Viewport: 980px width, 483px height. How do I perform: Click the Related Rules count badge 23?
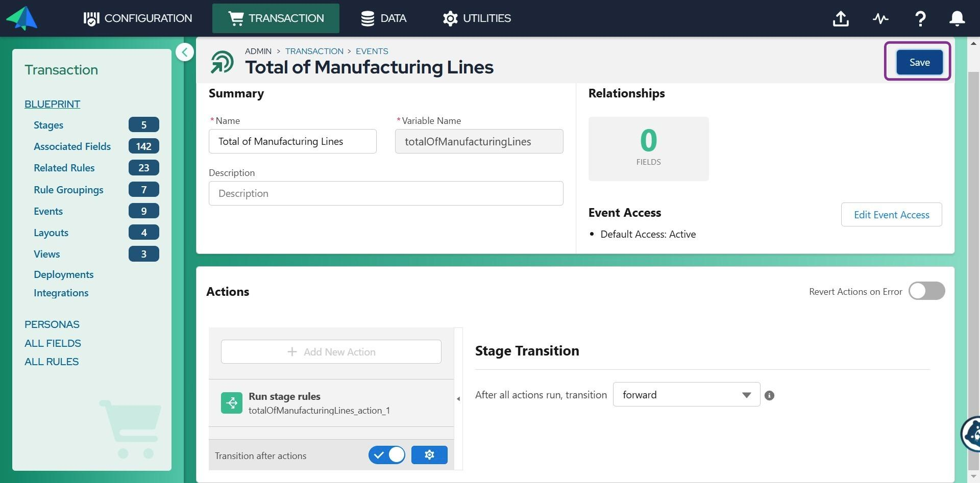click(144, 168)
